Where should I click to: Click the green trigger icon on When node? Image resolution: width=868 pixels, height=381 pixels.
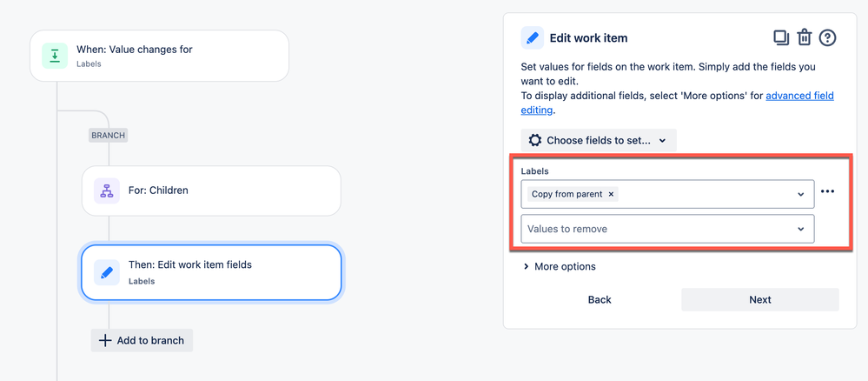pyautogui.click(x=55, y=56)
